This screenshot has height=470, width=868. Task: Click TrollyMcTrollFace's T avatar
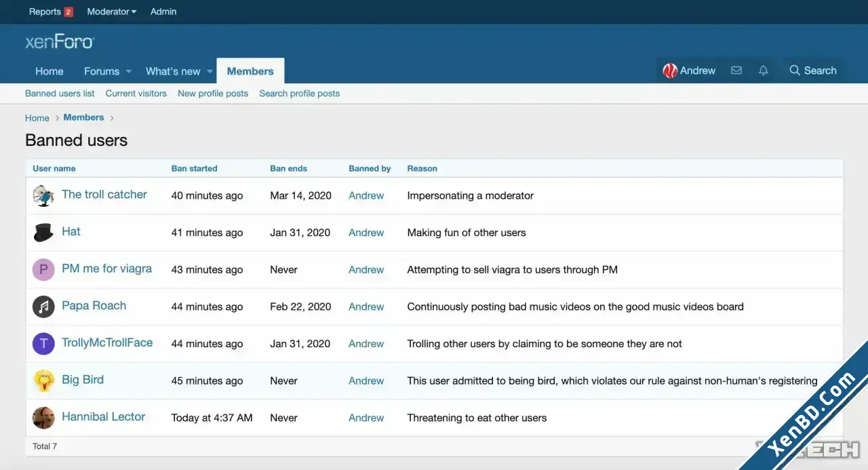[x=43, y=344]
